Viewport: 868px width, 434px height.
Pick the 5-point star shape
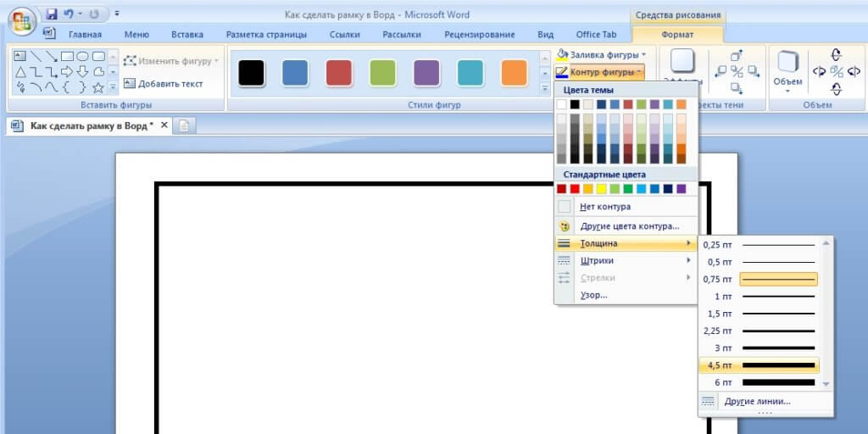98,87
